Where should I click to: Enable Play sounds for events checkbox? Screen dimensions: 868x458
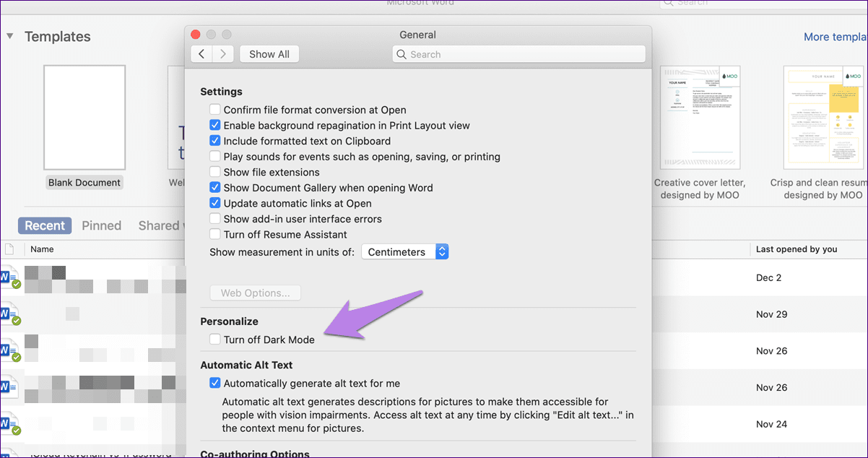point(215,157)
